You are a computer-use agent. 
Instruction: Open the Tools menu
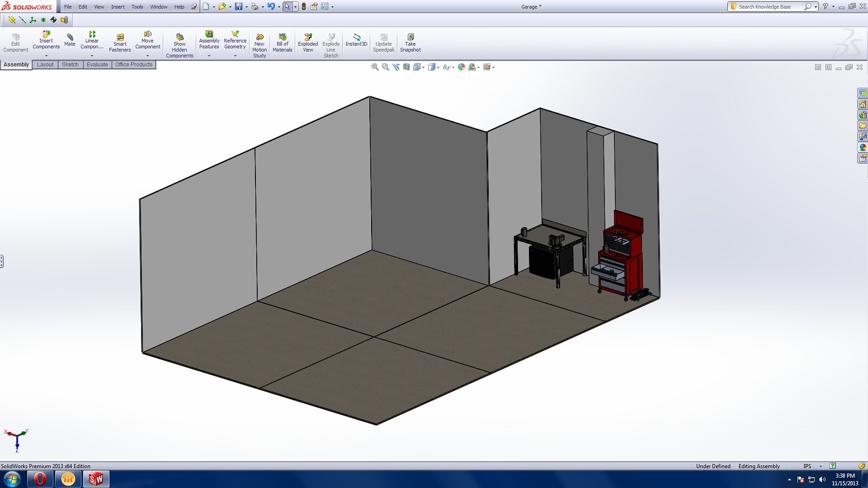tap(137, 7)
